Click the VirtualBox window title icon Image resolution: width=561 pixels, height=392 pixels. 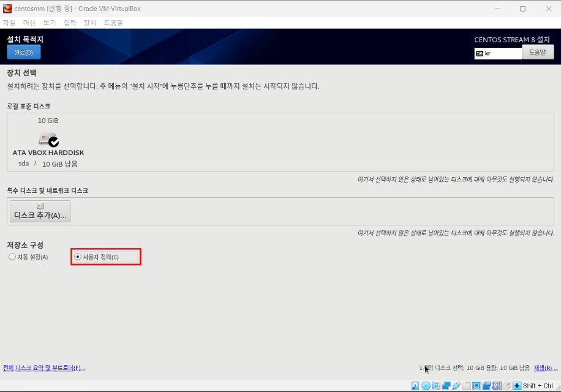coord(7,9)
